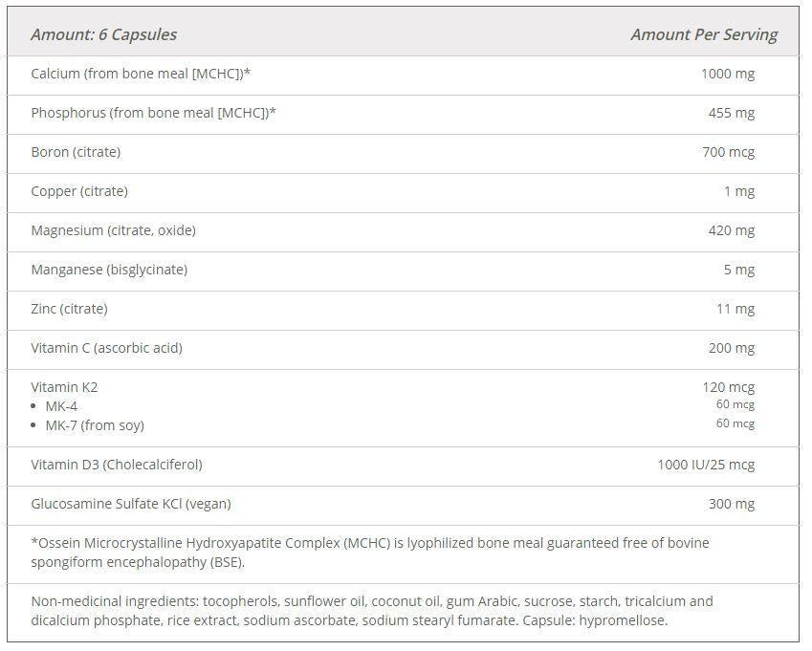Click the Magnesium (citrate, oxide) label

(x=113, y=230)
